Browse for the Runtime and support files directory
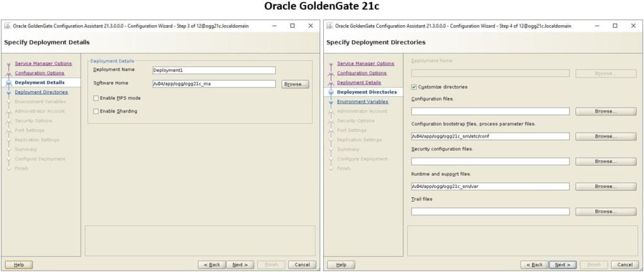This screenshot has height=272, width=644. click(606, 187)
